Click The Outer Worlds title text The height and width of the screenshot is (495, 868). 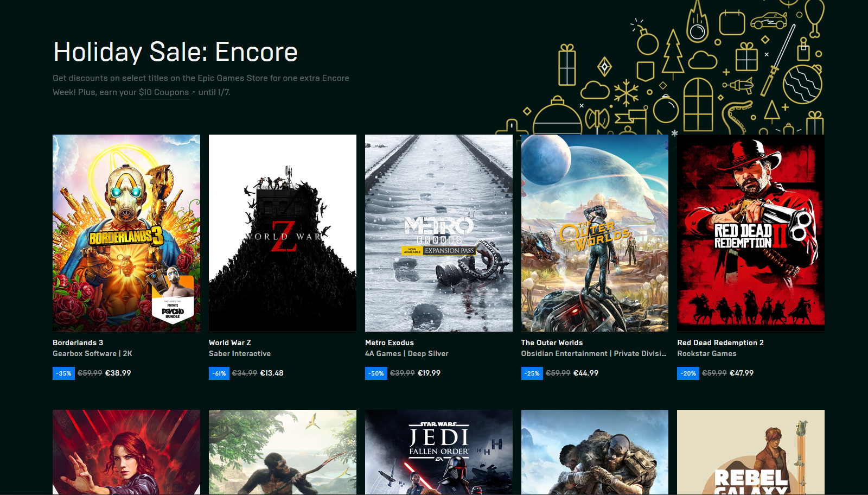coord(552,342)
